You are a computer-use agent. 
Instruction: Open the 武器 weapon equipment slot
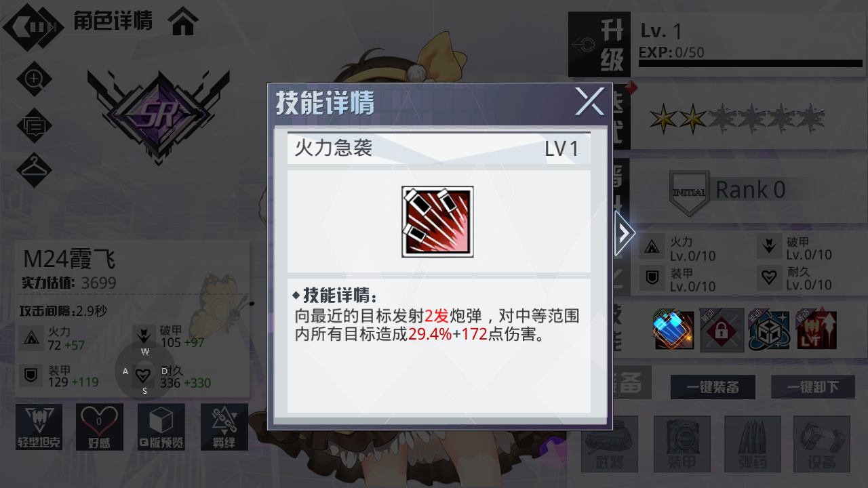[x=610, y=444]
